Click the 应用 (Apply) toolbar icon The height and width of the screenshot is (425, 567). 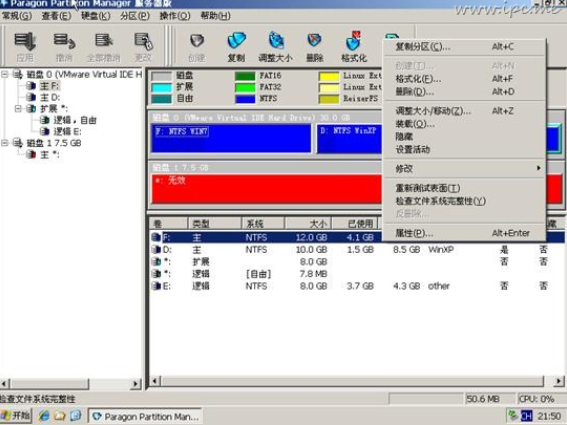(25, 47)
